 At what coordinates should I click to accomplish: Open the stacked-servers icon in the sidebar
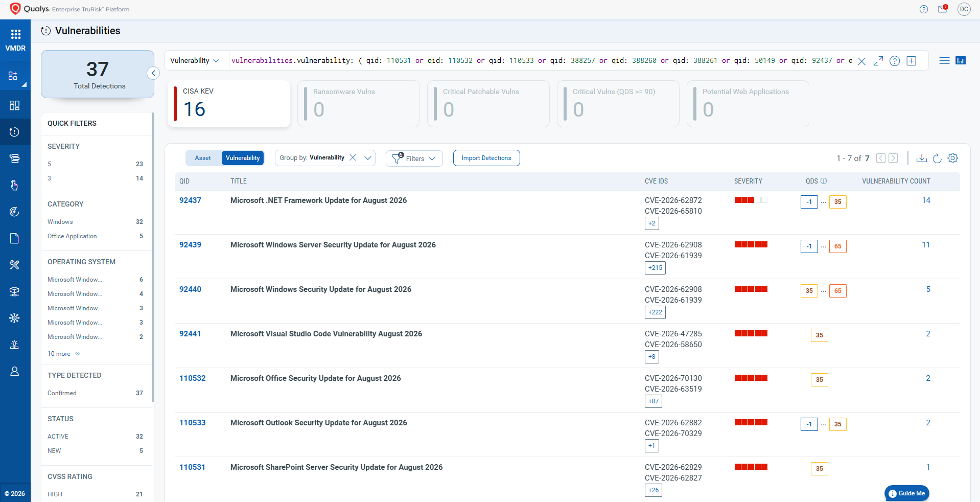[x=14, y=158]
